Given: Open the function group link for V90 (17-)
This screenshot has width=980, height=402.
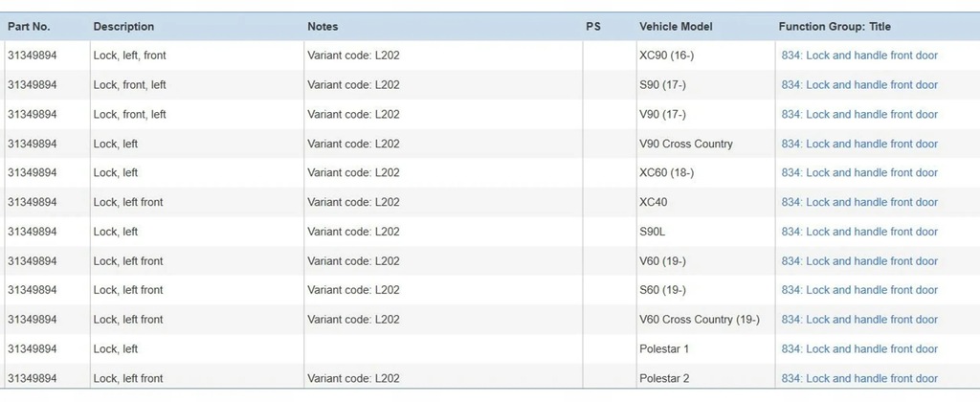Looking at the screenshot, I should coord(859,114).
